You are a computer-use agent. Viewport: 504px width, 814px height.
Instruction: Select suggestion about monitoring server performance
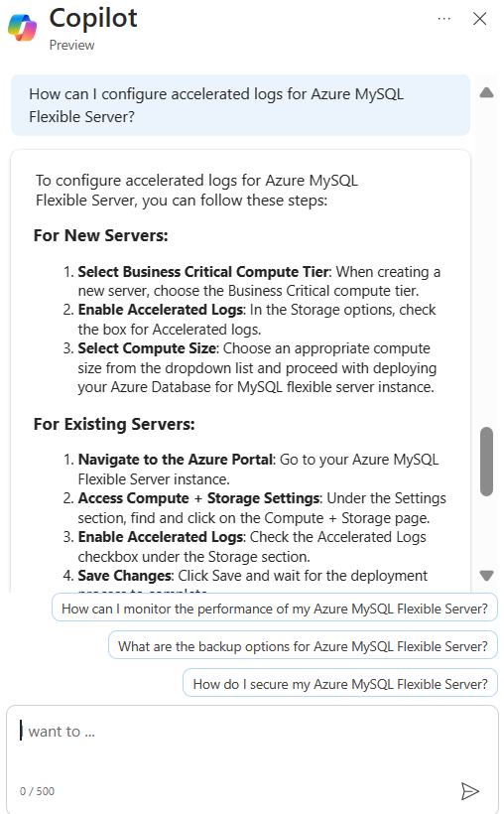(275, 609)
